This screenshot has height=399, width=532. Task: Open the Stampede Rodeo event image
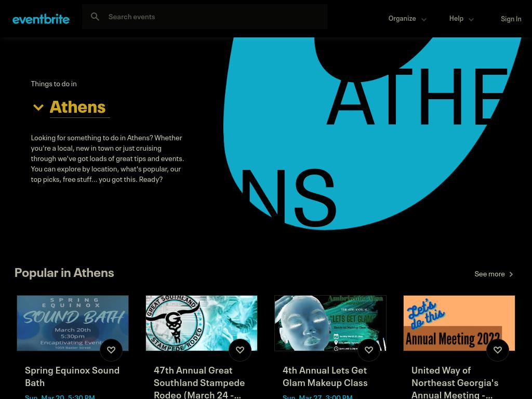(202, 323)
